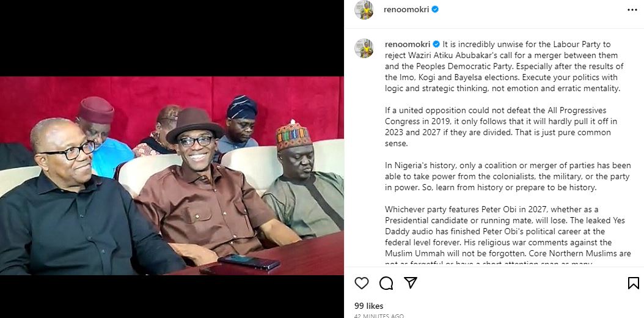The image size is (644, 318).
Task: Open comments via the speech bubble icon
Action: [x=386, y=283]
